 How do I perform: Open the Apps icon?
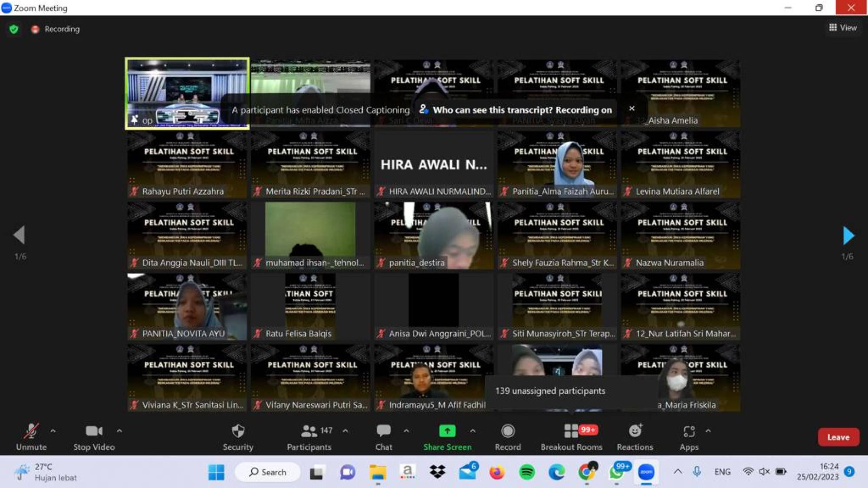click(x=689, y=431)
